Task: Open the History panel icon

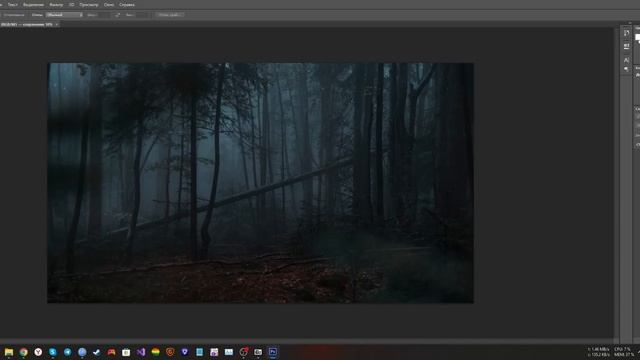Action: [627, 33]
